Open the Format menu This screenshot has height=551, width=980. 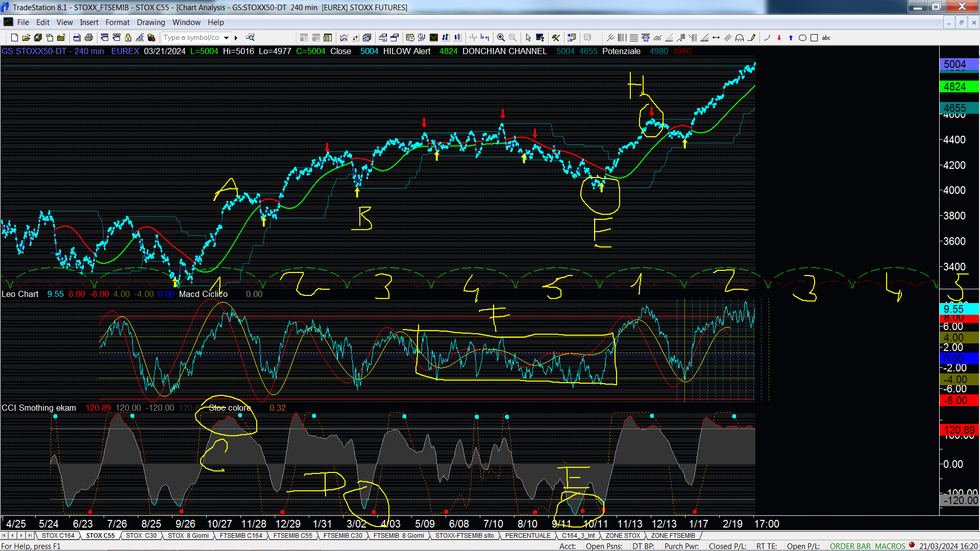117,22
